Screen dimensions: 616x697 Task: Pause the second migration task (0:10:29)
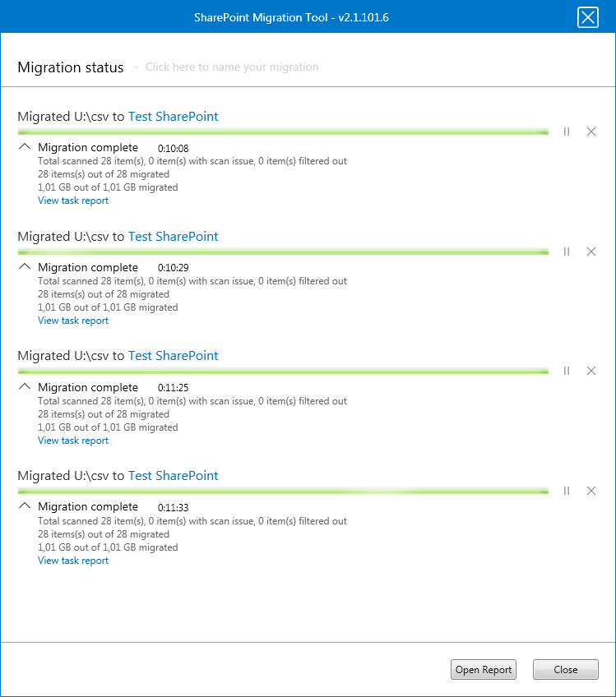[567, 252]
